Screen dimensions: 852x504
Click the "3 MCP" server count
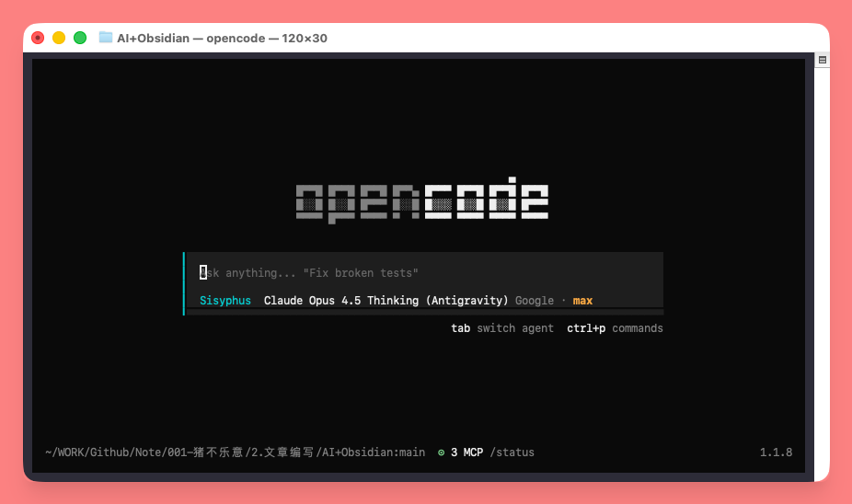point(466,452)
